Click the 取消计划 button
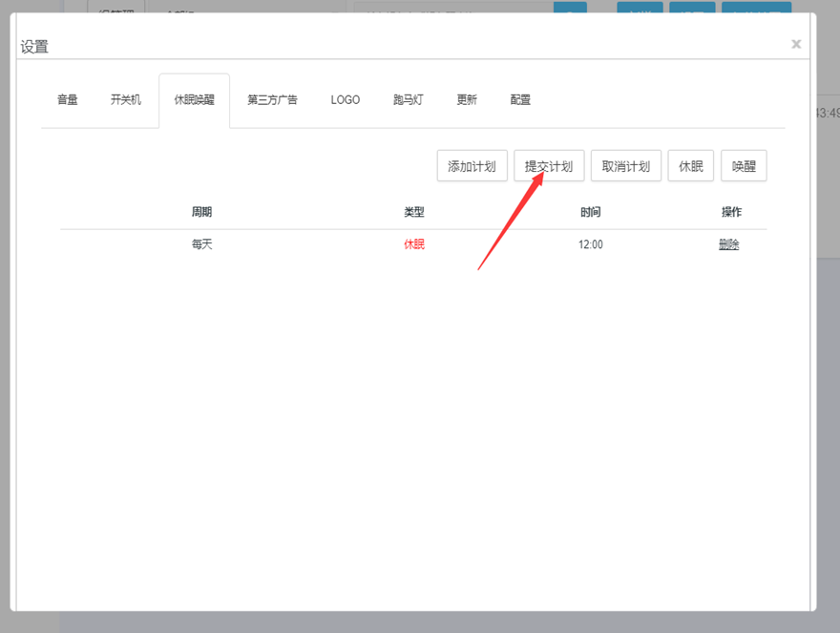Screen dimensions: 840x633 (x=626, y=166)
